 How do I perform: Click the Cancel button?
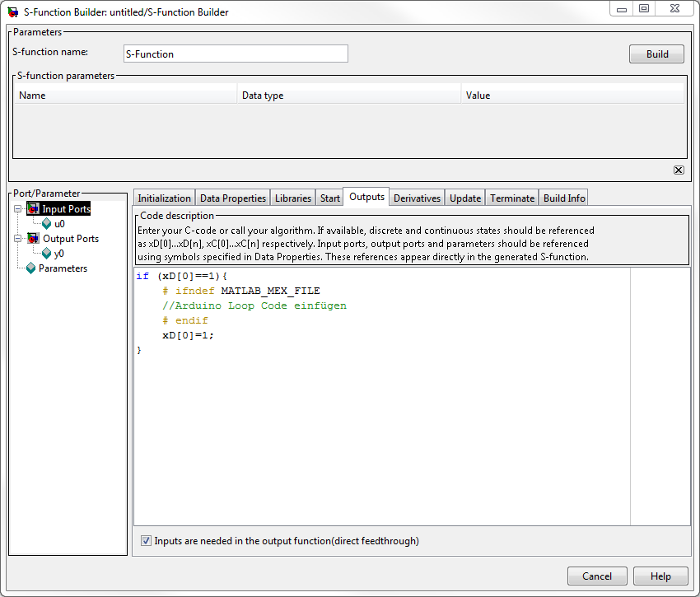[597, 576]
